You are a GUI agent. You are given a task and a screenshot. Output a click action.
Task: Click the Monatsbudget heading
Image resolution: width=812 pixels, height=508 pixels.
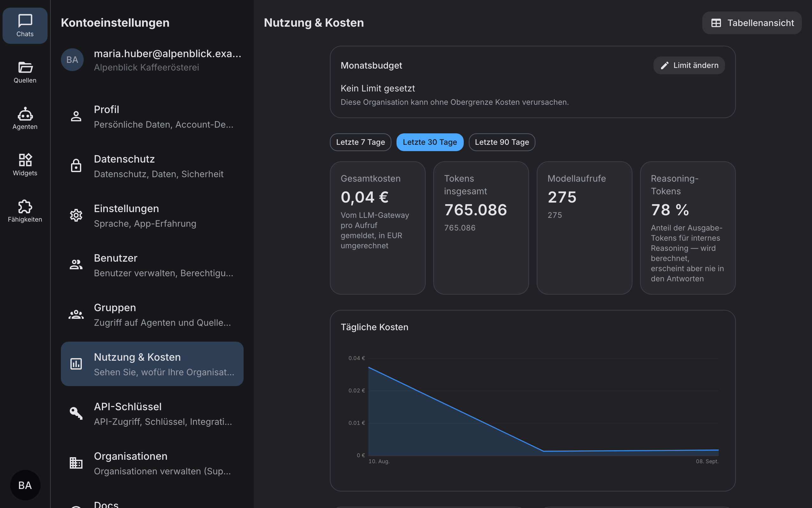coord(371,65)
